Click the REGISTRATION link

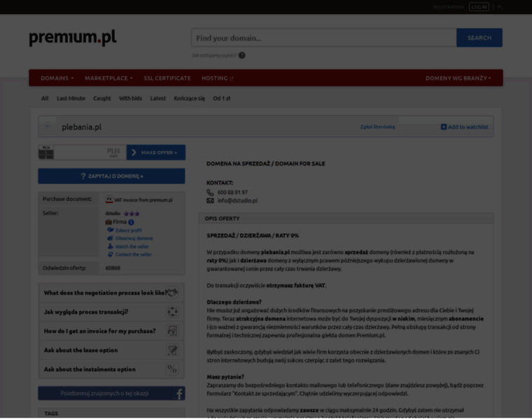coord(448,7)
